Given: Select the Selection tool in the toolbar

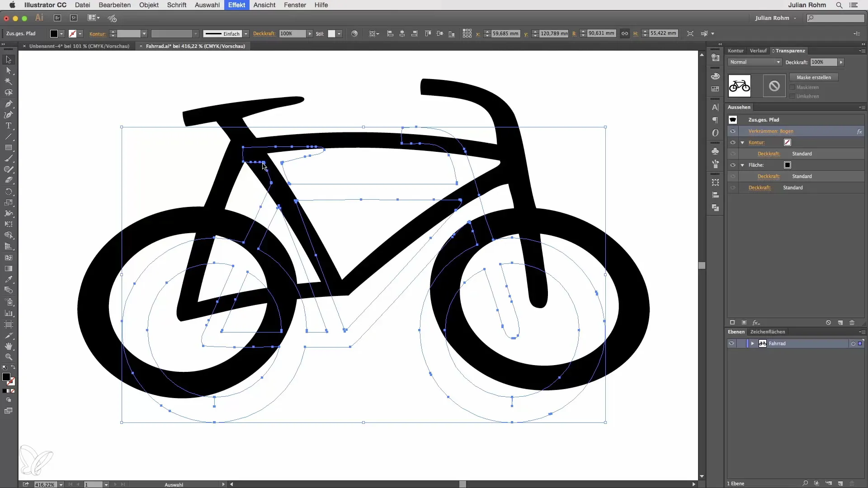Looking at the screenshot, I should point(8,60).
